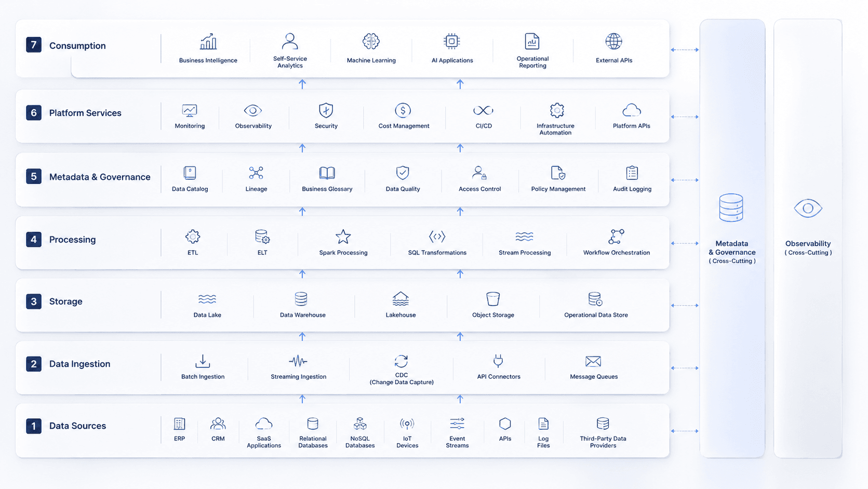Click the CRM people icon
The image size is (868, 489).
[218, 424]
